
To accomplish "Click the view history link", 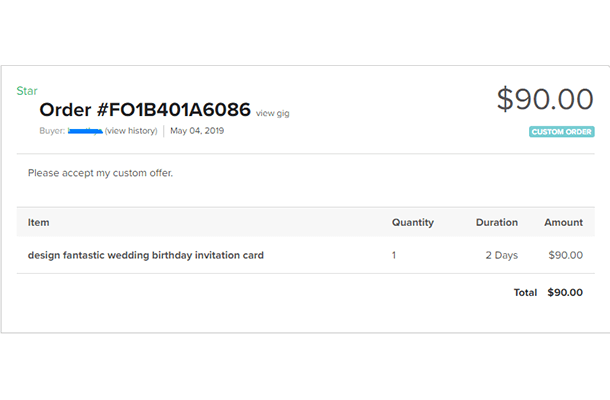I will click(131, 130).
